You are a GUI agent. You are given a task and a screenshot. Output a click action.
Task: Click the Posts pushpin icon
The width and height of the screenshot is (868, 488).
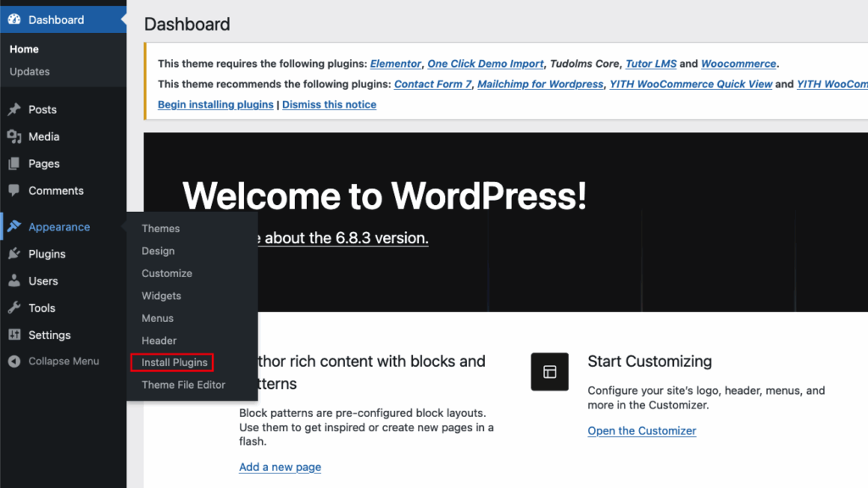(14, 109)
